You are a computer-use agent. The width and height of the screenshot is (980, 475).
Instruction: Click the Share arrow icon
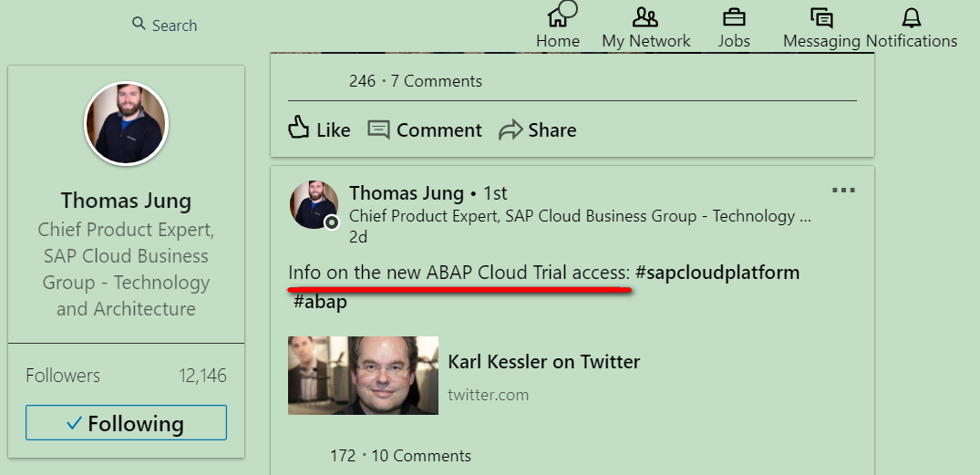pyautogui.click(x=511, y=130)
